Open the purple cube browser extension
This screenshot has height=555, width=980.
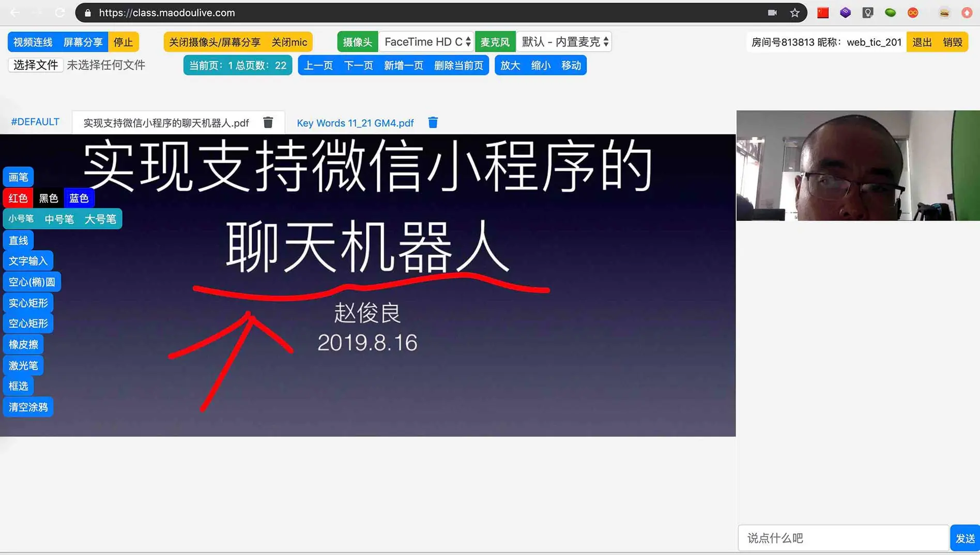point(845,13)
